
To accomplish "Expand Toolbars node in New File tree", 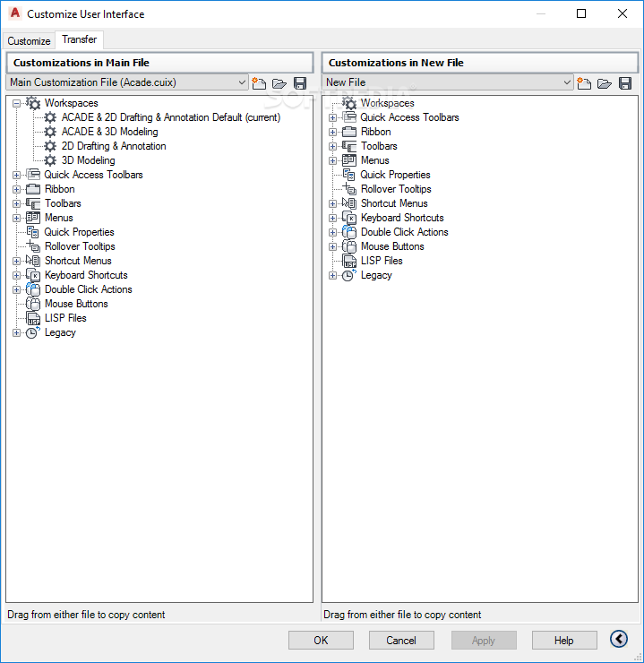I will pyautogui.click(x=332, y=146).
